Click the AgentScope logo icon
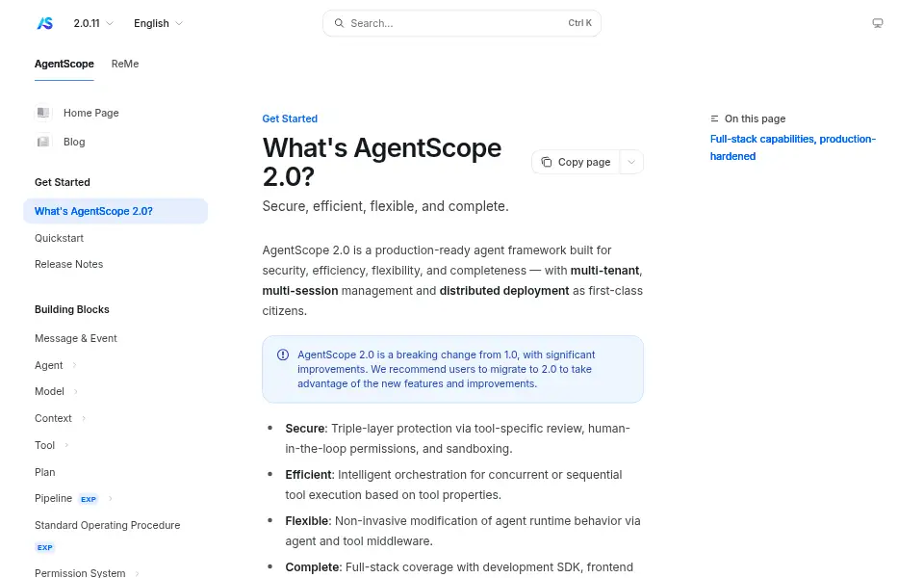924x578 pixels. (45, 23)
